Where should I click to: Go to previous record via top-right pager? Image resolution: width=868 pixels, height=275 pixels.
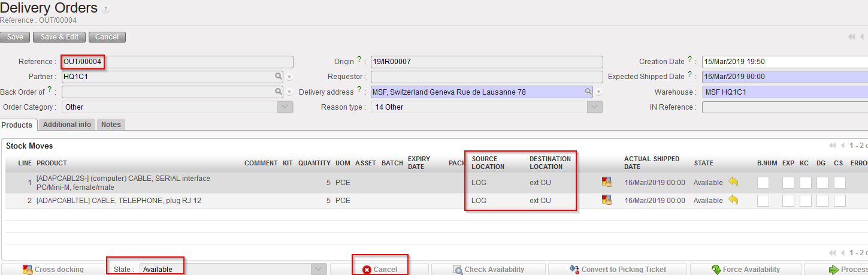pos(861,37)
